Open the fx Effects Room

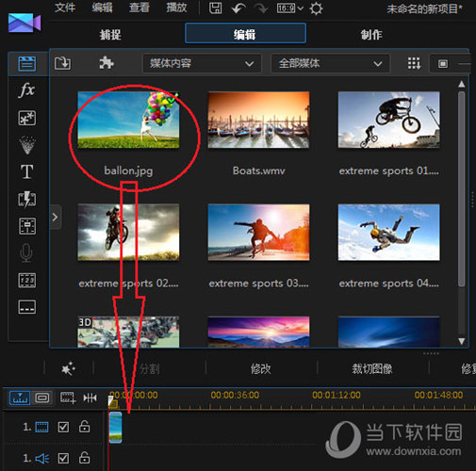[27, 90]
